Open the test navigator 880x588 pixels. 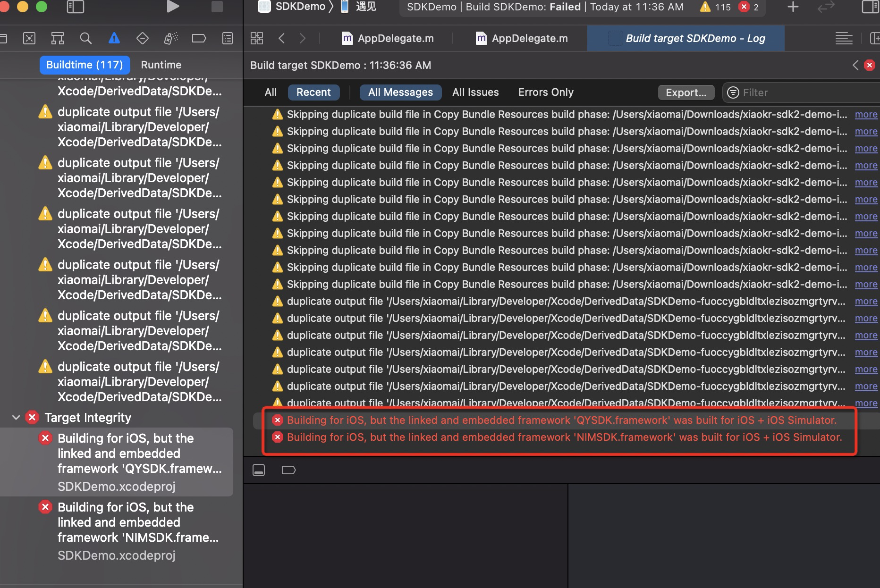click(x=143, y=38)
